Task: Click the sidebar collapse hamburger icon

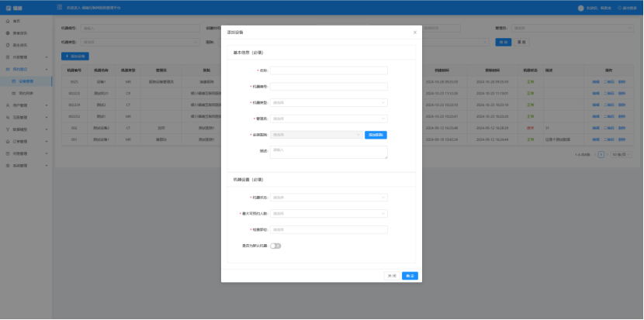Action: click(x=60, y=8)
